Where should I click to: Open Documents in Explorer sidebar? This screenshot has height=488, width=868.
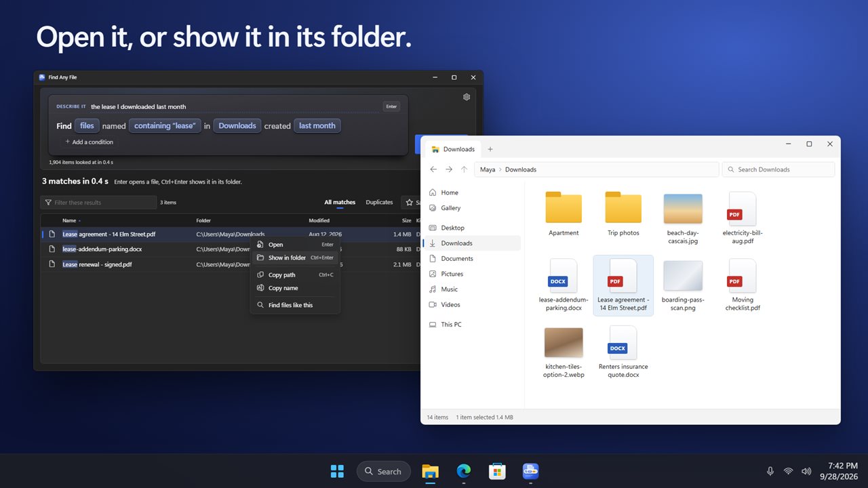pos(472,258)
